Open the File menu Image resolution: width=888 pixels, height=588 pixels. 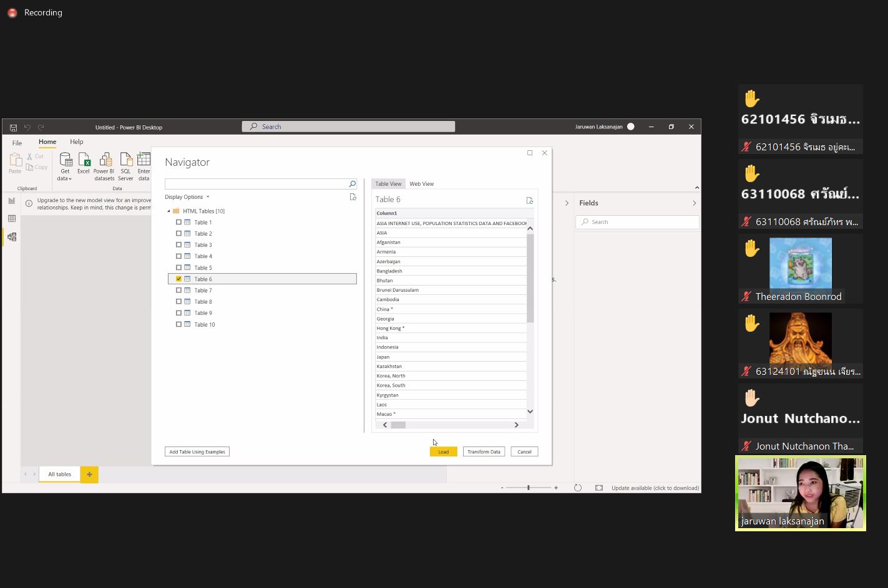17,143
